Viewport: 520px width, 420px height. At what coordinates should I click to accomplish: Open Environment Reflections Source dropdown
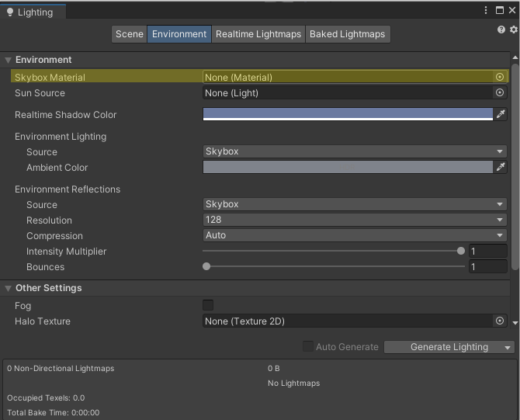(x=355, y=204)
